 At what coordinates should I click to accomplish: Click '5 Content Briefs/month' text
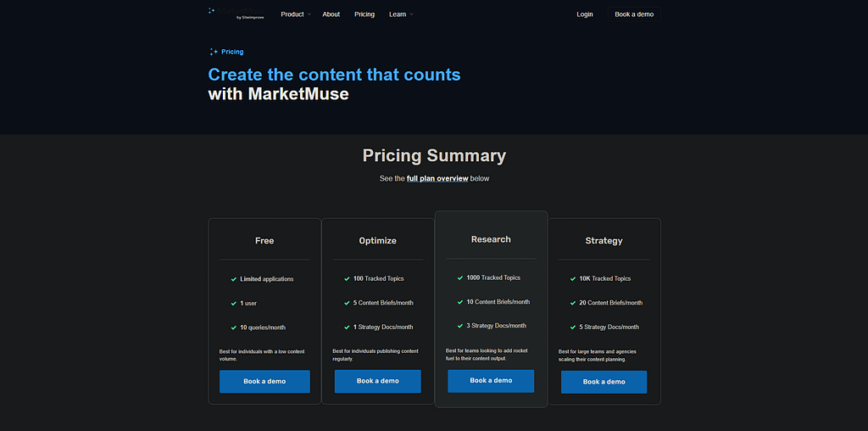point(383,303)
